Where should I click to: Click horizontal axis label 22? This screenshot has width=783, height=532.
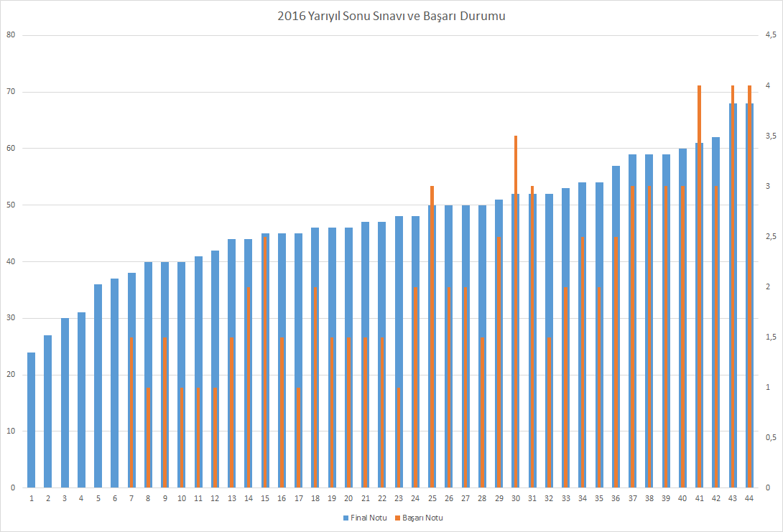click(x=381, y=498)
